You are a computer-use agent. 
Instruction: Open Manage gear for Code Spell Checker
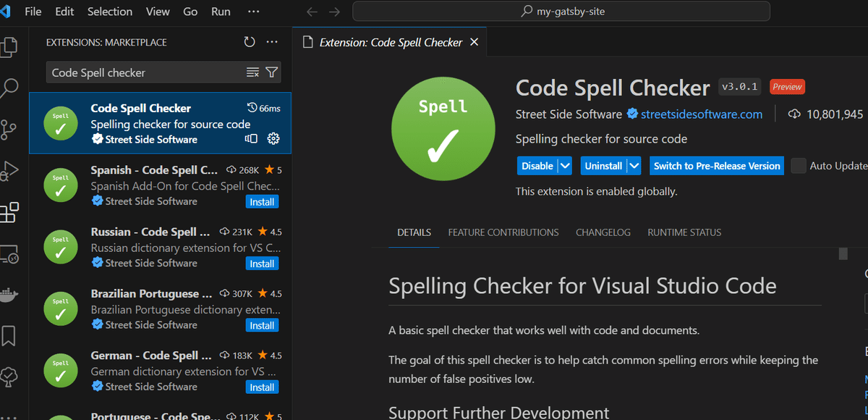(273, 138)
